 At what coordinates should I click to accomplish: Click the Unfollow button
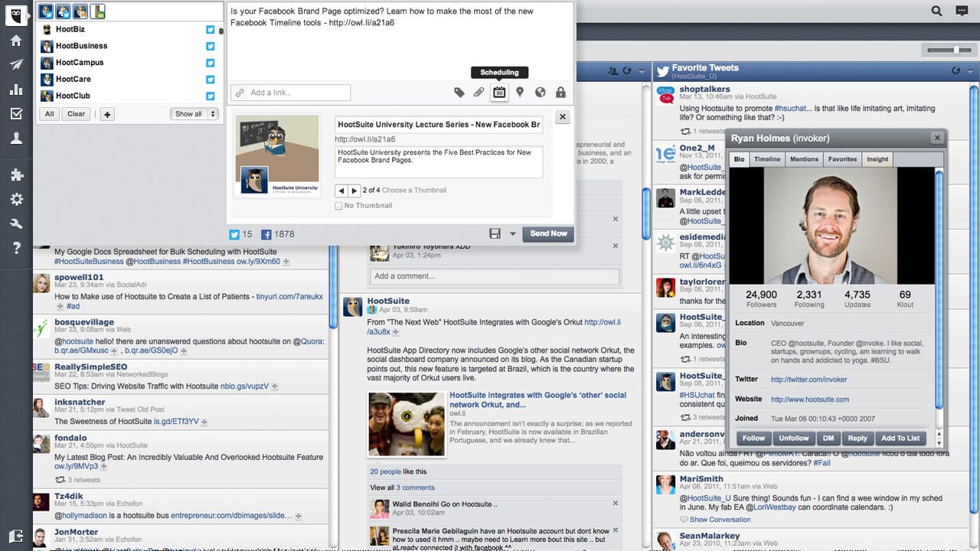click(794, 439)
